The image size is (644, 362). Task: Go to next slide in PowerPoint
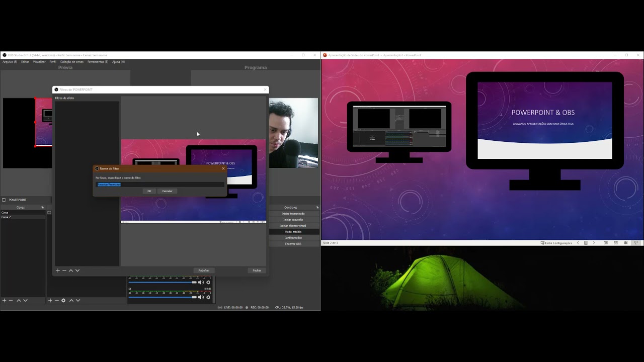pyautogui.click(x=594, y=243)
